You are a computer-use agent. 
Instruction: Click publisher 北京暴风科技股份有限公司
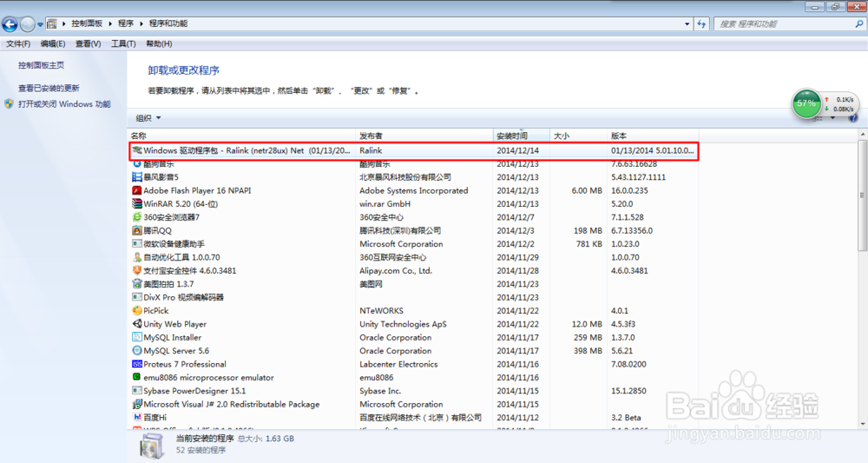[405, 177]
